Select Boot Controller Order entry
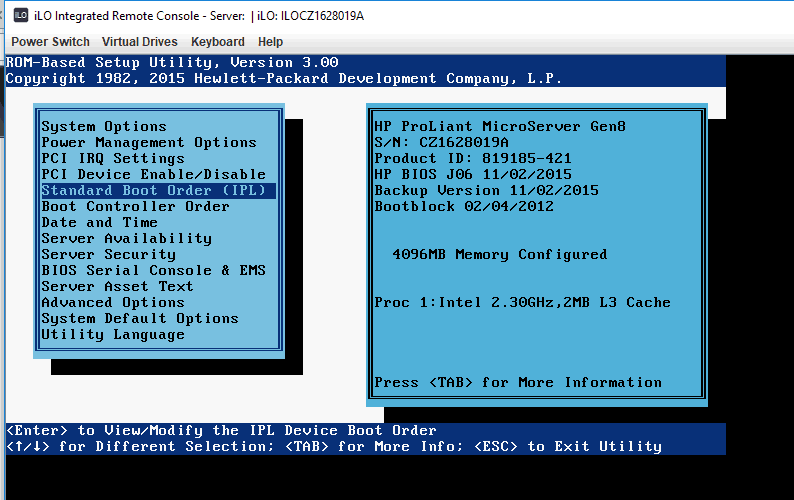Image resolution: width=794 pixels, height=500 pixels. point(136,207)
